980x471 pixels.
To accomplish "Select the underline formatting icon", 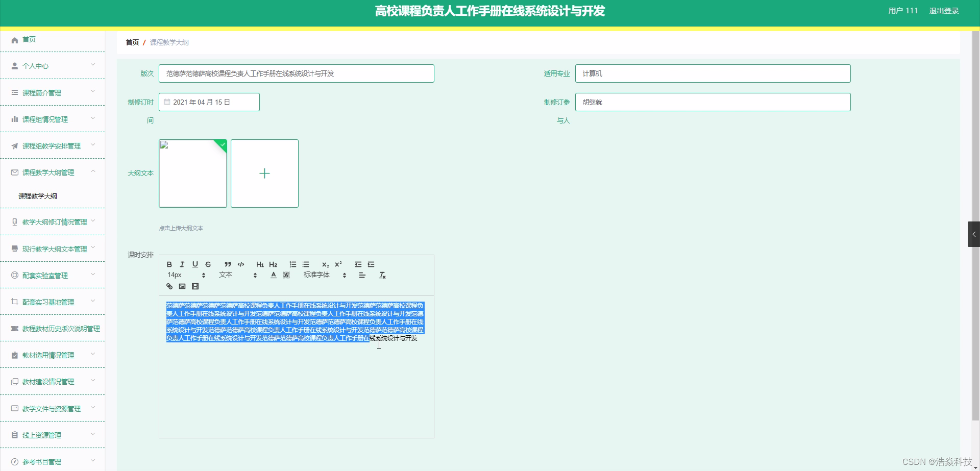I will (x=195, y=264).
